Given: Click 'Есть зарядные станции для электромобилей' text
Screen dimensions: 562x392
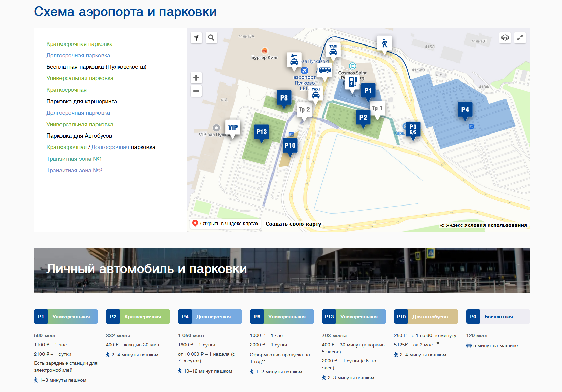Looking at the screenshot, I should (x=66, y=367).
